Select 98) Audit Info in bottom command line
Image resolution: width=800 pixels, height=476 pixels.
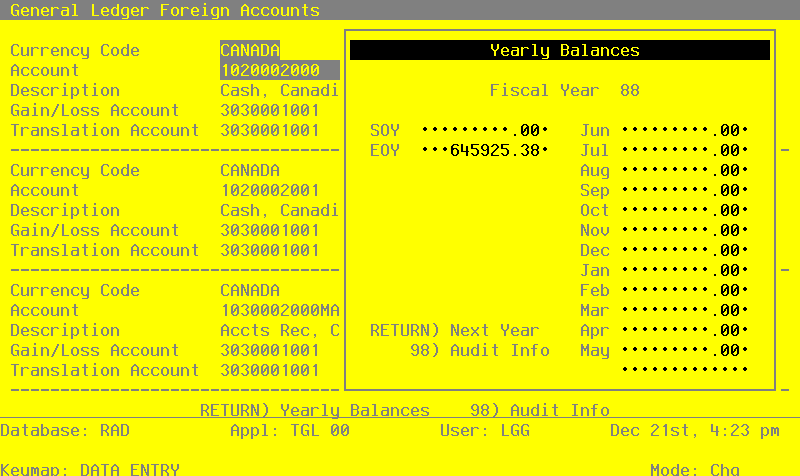click(540, 410)
